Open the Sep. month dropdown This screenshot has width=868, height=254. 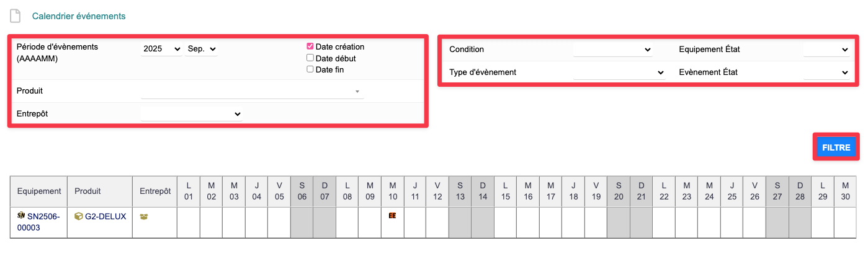click(202, 49)
